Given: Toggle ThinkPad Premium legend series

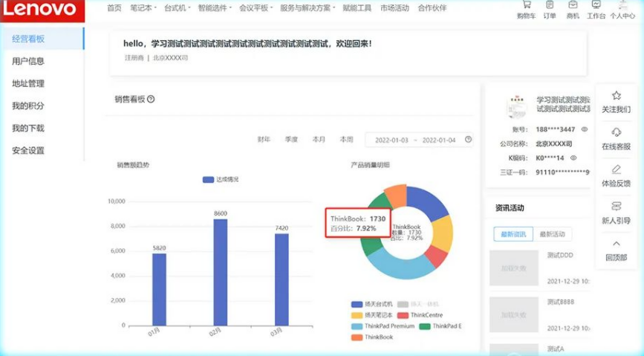Looking at the screenshot, I should coord(383,326).
